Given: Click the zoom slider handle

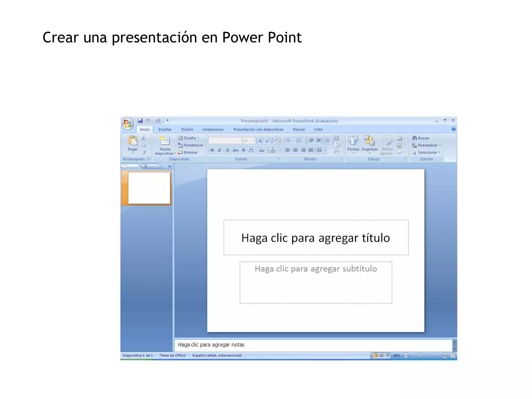Looking at the screenshot, I should coord(420,355).
